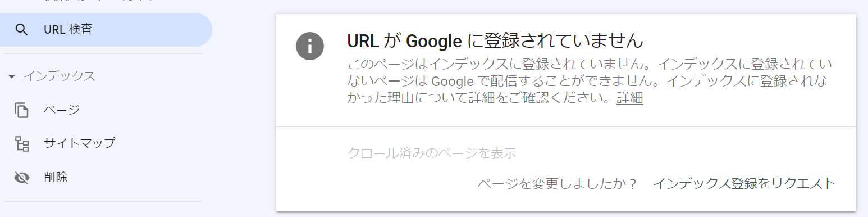Open the ページ report label
The width and height of the screenshot is (868, 217).
pos(62,110)
